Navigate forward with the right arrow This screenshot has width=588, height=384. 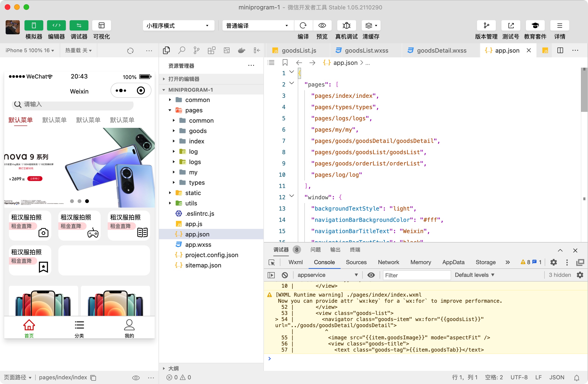point(312,63)
